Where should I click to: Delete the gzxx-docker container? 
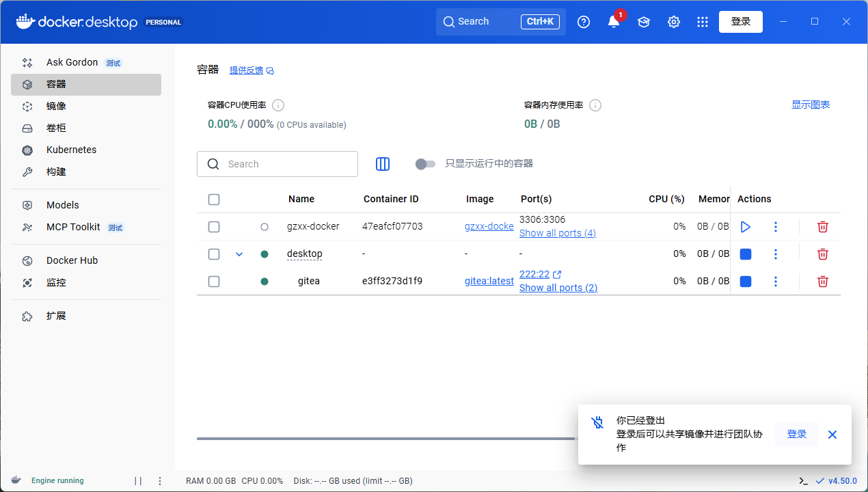pyautogui.click(x=823, y=227)
